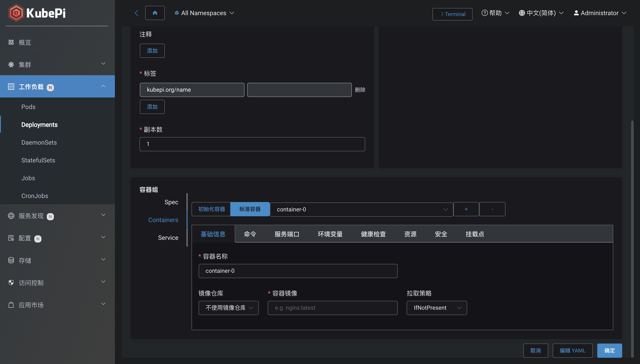Image resolution: width=640 pixels, height=364 pixels.
Task: Open the 安全 tab
Action: point(441,234)
